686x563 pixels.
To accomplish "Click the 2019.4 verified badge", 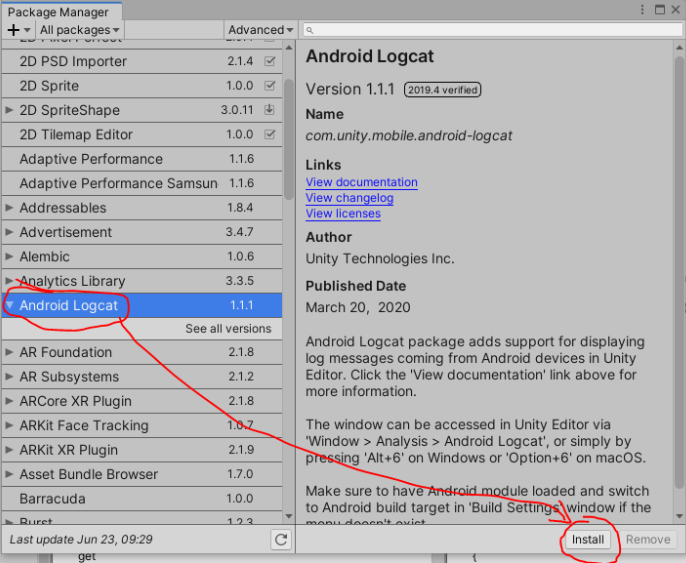I will (442, 90).
